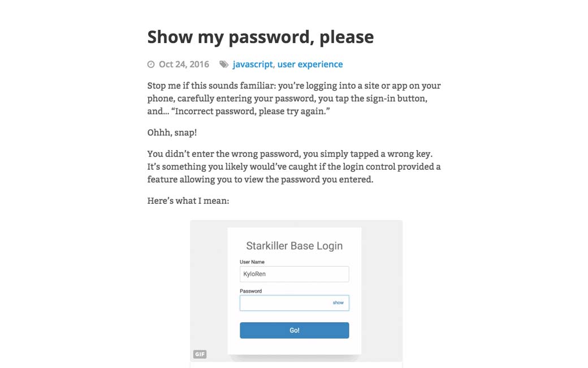The image size is (588, 368).
Task: Click the gray margin of the login demo image
Action: pyautogui.click(x=209, y=283)
